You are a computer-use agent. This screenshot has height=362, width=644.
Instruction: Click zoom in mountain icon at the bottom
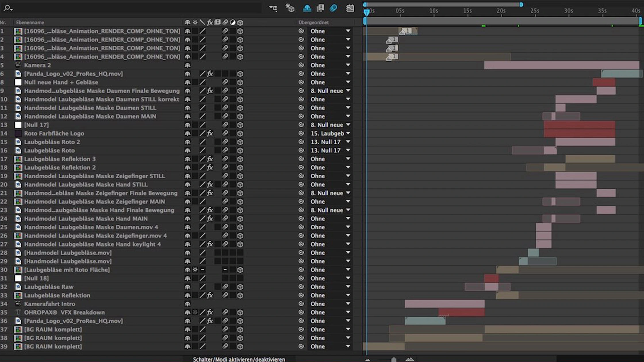click(x=410, y=359)
